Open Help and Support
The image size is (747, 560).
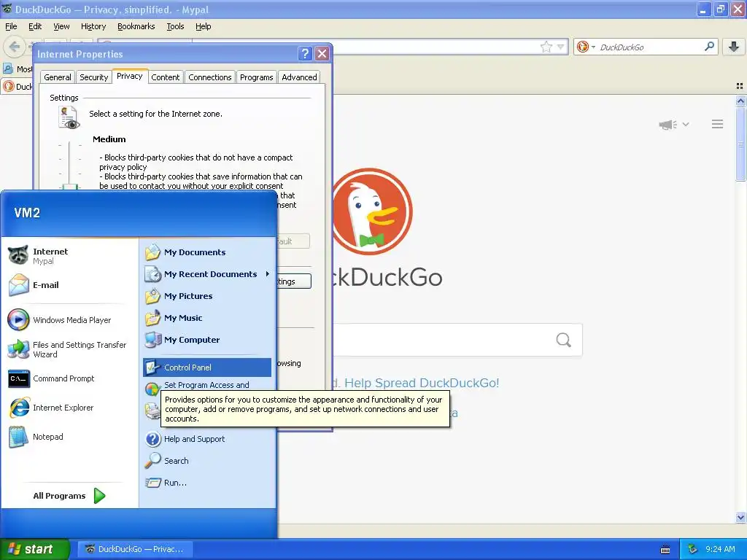207,439
